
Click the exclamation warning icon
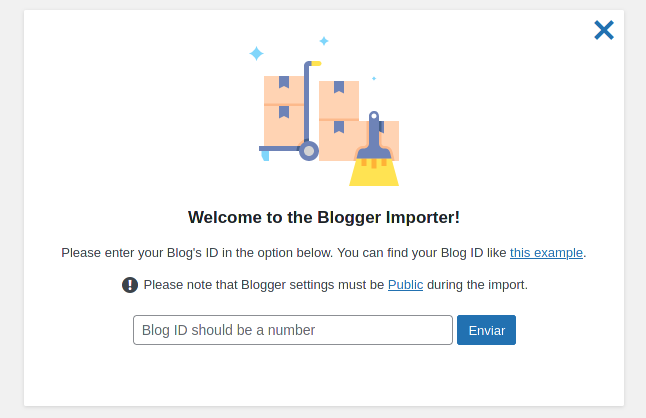point(130,285)
